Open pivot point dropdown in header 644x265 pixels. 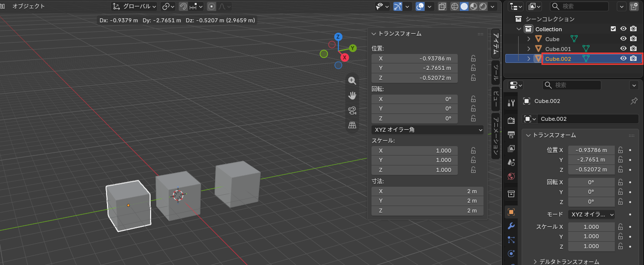[168, 6]
